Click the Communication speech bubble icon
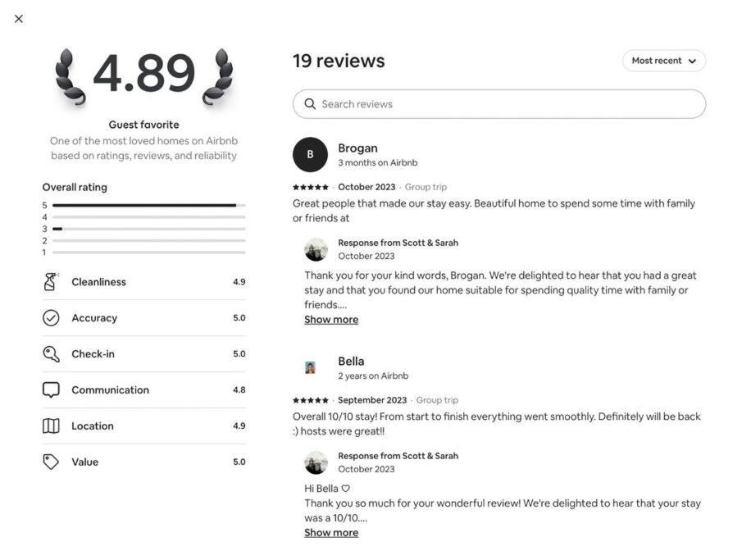The height and width of the screenshot is (560, 751). click(x=51, y=390)
